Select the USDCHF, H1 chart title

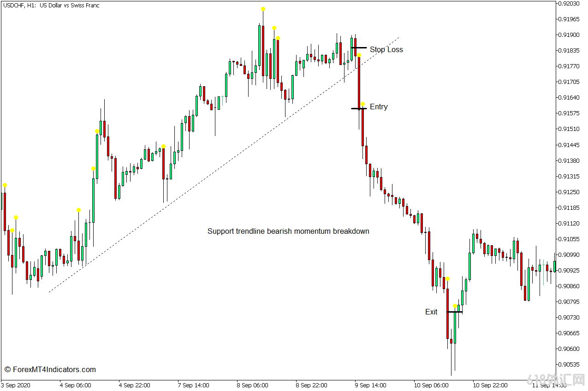(50, 6)
